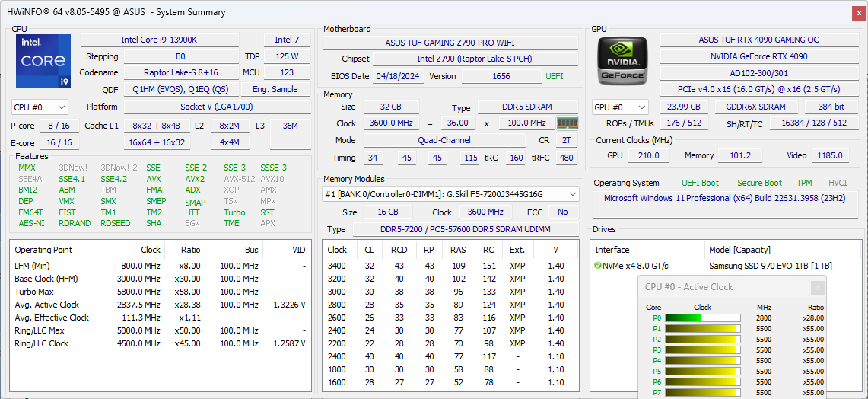
Task: Select the Avg. Effective Clock row
Action: [x=160, y=318]
